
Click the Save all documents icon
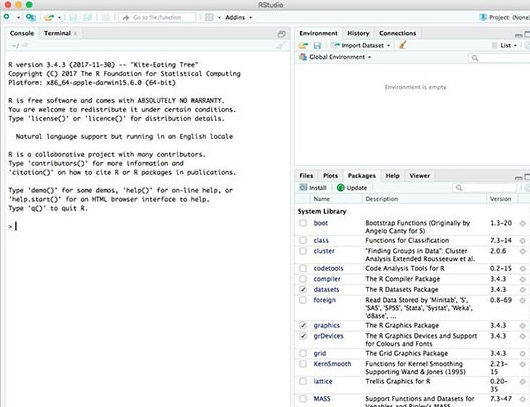point(88,17)
